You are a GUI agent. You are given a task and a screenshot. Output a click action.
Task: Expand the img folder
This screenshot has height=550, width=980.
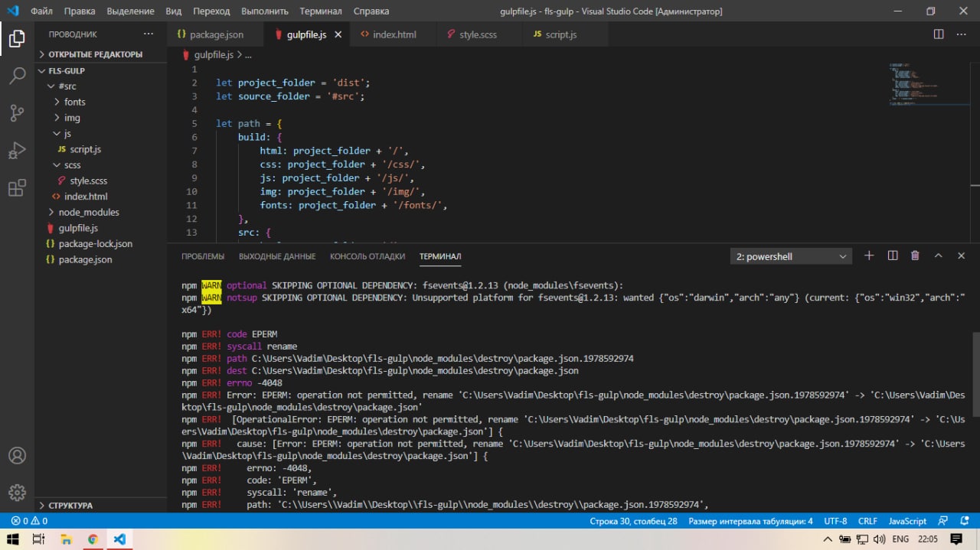click(x=100, y=118)
